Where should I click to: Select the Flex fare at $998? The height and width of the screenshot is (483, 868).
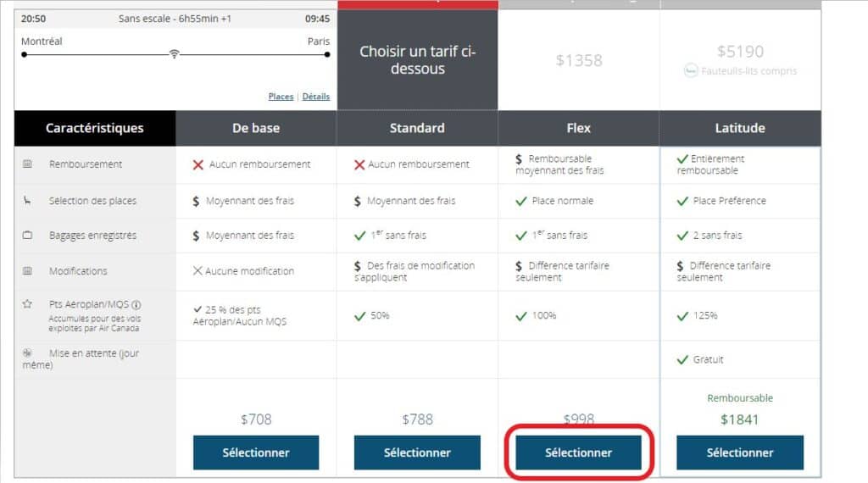click(579, 452)
